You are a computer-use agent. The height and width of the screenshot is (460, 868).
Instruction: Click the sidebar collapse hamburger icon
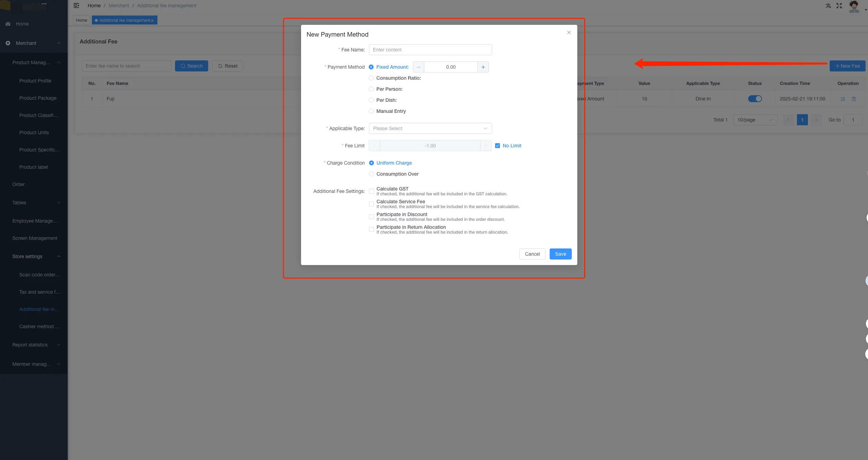[x=76, y=6]
